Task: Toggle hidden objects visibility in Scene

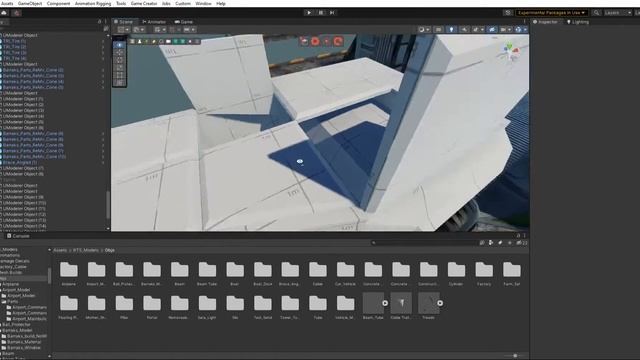Action: pyautogui.click(x=492, y=29)
